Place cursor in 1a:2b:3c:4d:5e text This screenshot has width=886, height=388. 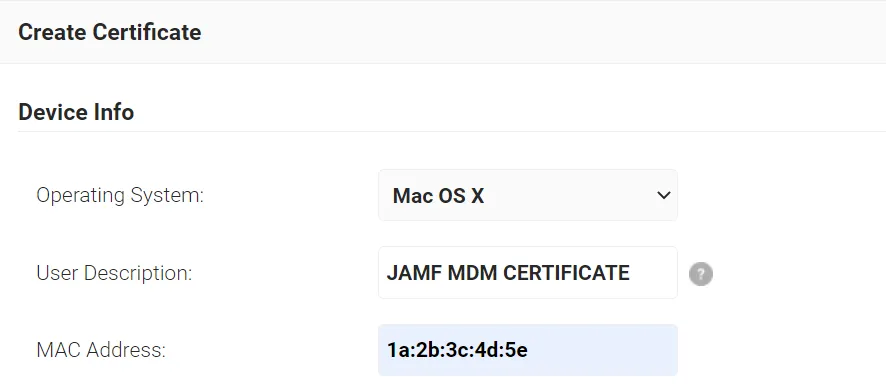point(457,350)
